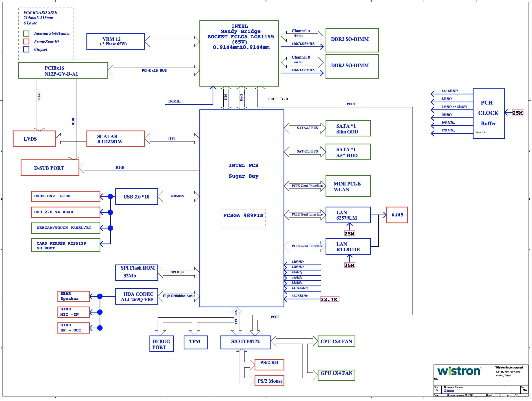Viewport: 532px width, 401px height.
Task: Click the USB 2.0 *10 block
Action: (137, 196)
